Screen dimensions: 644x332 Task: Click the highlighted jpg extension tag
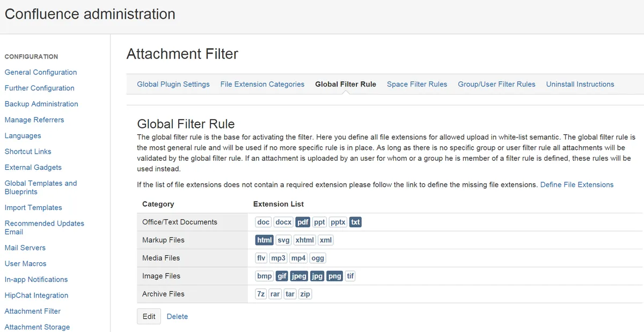317,276
